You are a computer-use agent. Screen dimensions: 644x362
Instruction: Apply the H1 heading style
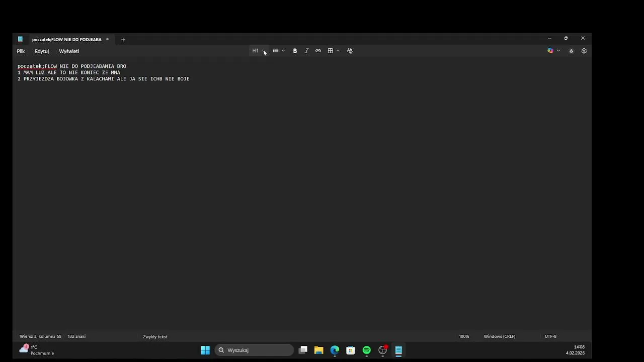(255, 51)
